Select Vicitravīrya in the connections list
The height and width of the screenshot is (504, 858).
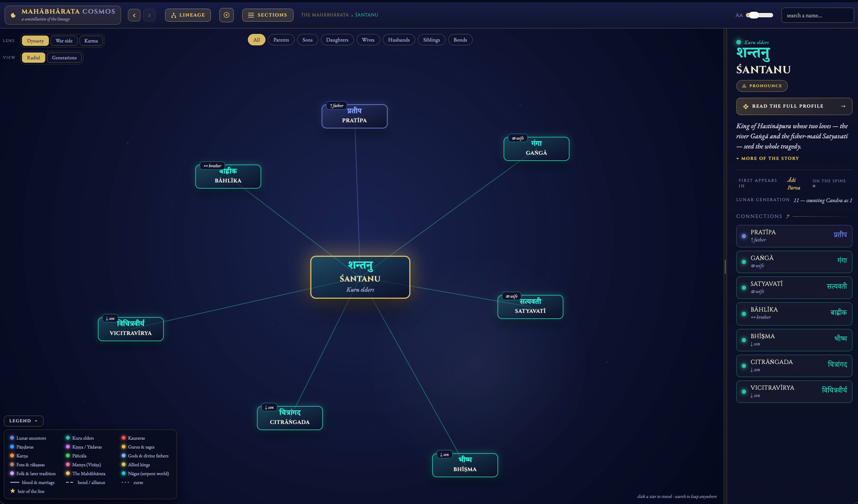click(x=794, y=391)
